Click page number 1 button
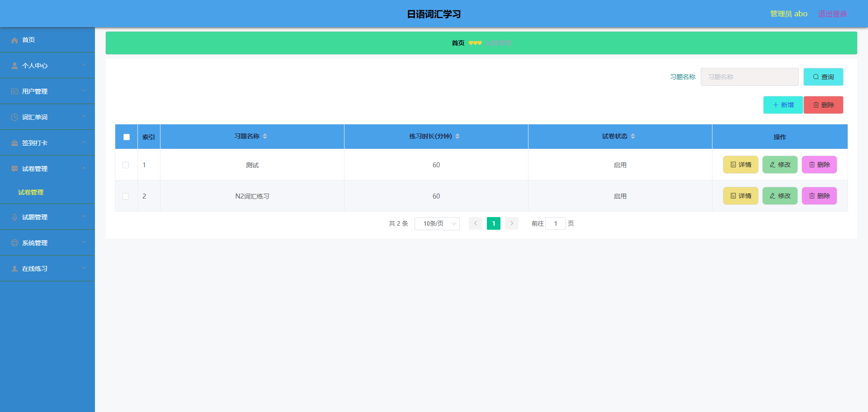The height and width of the screenshot is (412, 868). tap(494, 224)
